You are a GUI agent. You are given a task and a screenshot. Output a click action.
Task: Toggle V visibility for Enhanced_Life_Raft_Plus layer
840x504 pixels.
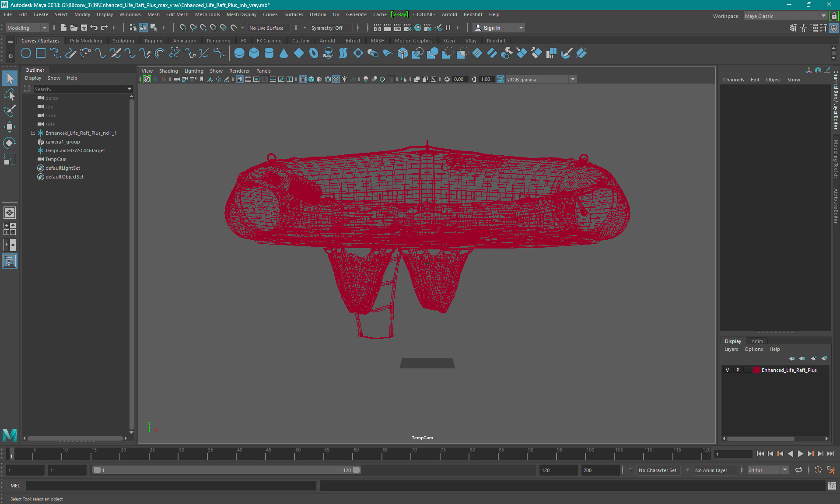pyautogui.click(x=728, y=370)
